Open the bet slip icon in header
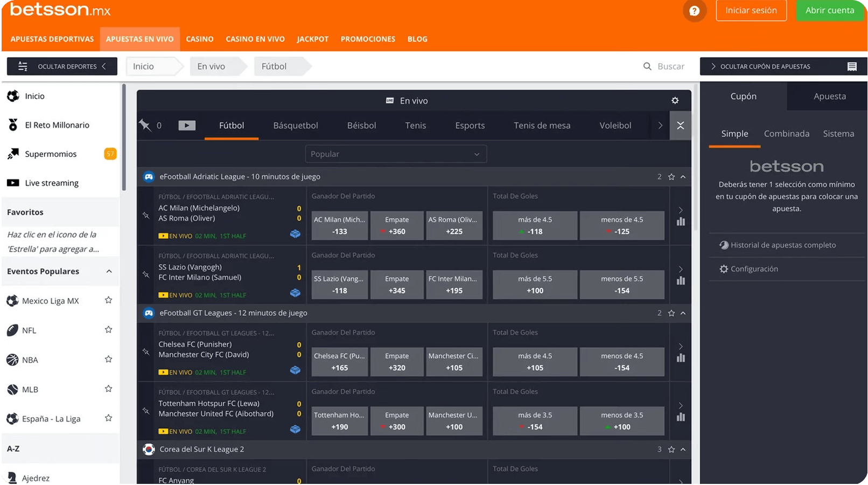 (852, 66)
